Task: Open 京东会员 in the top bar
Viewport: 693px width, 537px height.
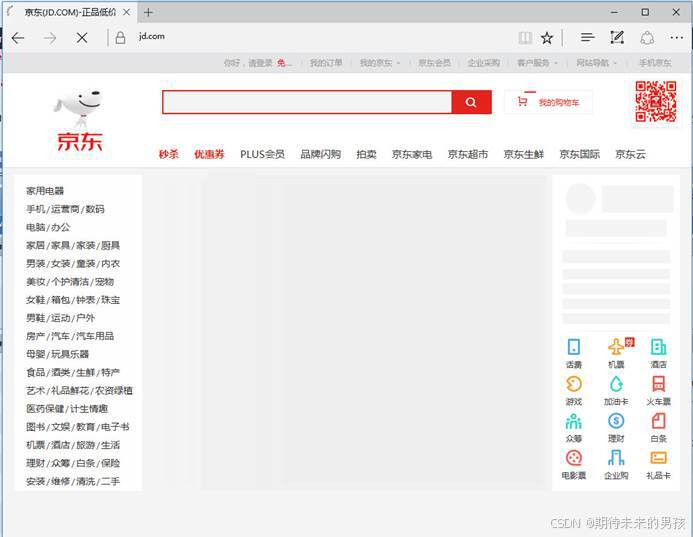Action: coord(434,63)
